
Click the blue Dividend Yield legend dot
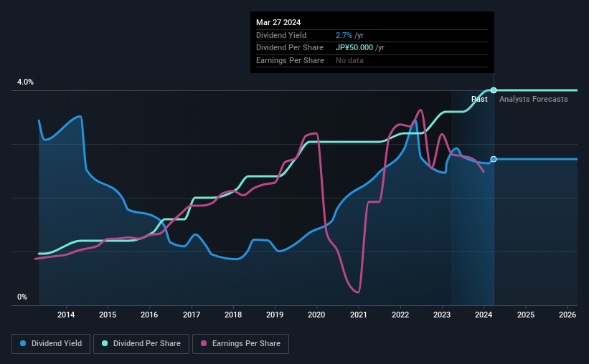23,343
